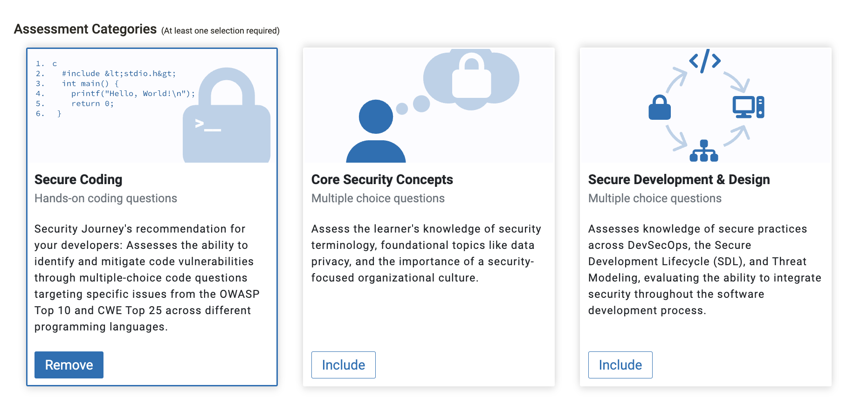Click the network hierarchy icon
Viewport: 868px width, 412px height.
point(704,151)
